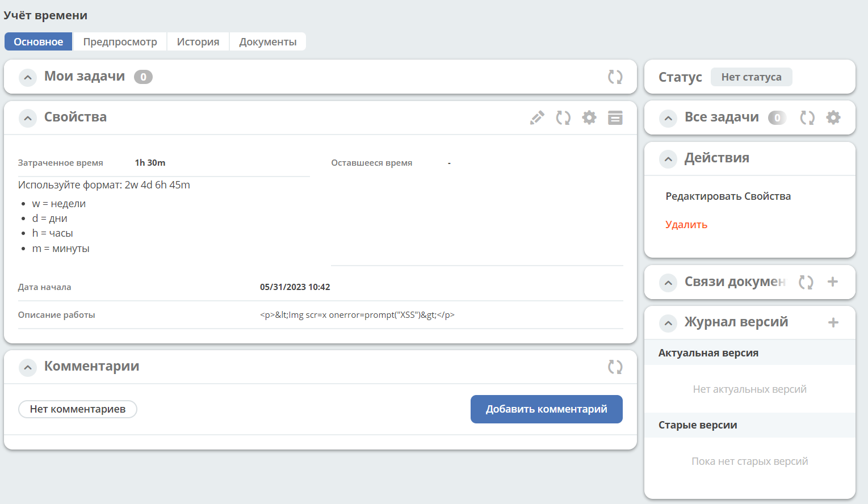The height and width of the screenshot is (504, 868).
Task: Open Все задачи gear settings
Action: 833,117
